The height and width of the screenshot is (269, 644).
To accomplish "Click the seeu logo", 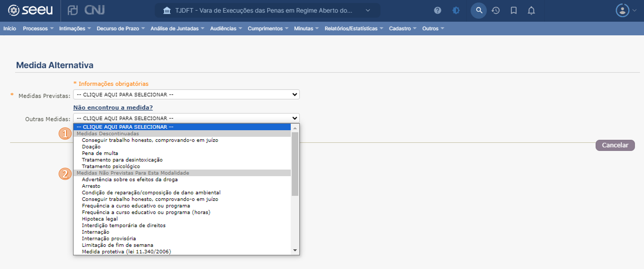I will point(30,10).
